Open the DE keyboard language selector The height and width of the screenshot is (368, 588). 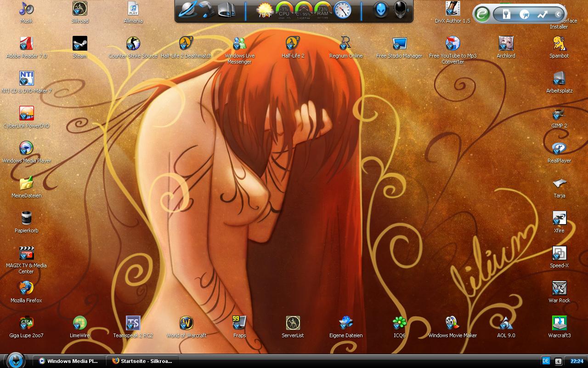point(546,361)
